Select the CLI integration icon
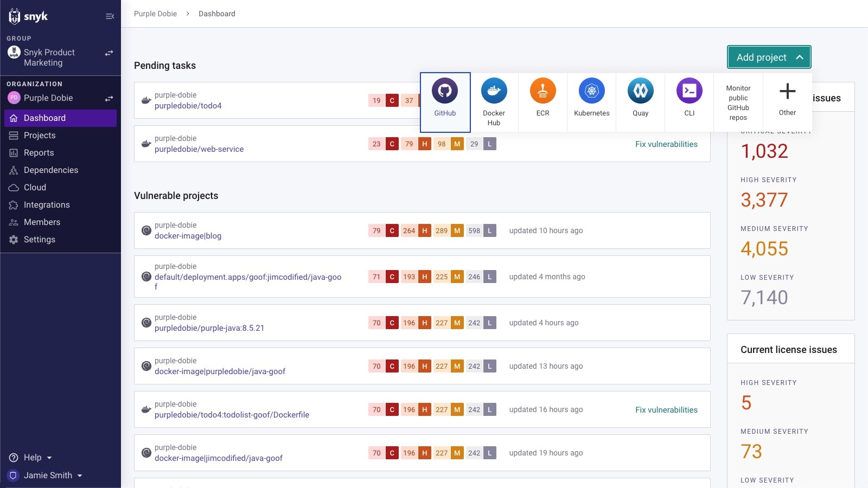Screen dimensions: 868x488 pos(689,91)
